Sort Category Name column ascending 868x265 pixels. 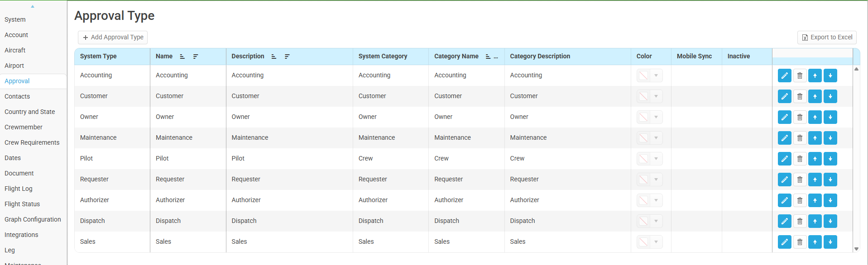[x=488, y=57]
